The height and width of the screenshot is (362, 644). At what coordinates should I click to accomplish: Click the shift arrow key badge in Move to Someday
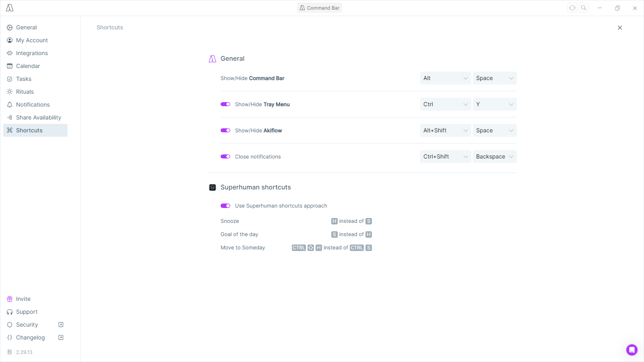point(311,248)
